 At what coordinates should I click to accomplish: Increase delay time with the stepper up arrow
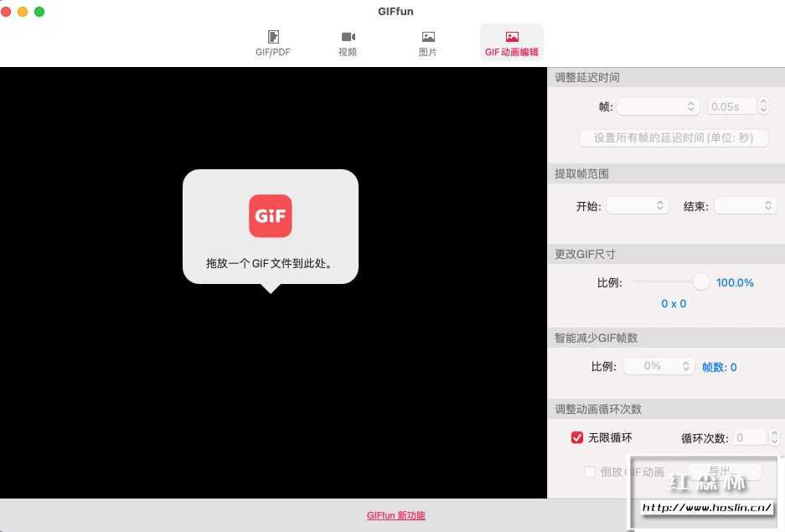coord(763,101)
